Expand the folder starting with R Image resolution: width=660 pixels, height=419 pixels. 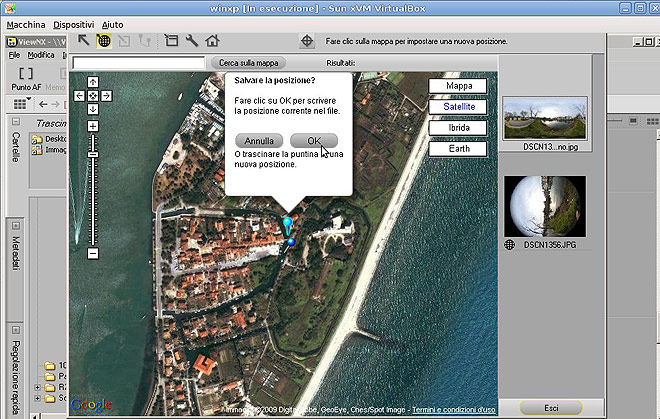pos(37,387)
